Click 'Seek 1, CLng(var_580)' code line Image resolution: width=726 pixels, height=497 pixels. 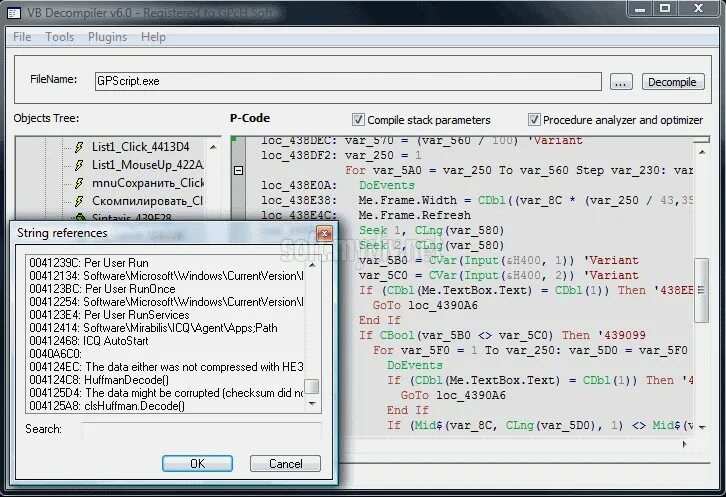click(432, 230)
